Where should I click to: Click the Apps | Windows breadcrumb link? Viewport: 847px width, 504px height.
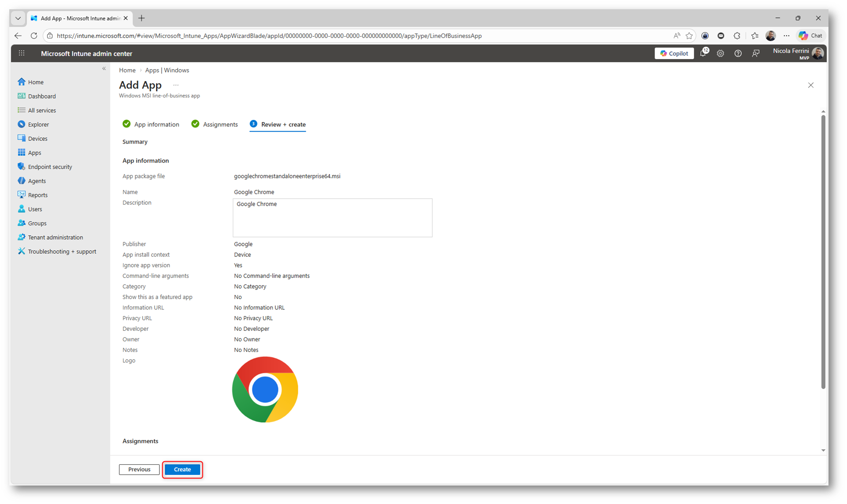point(167,70)
